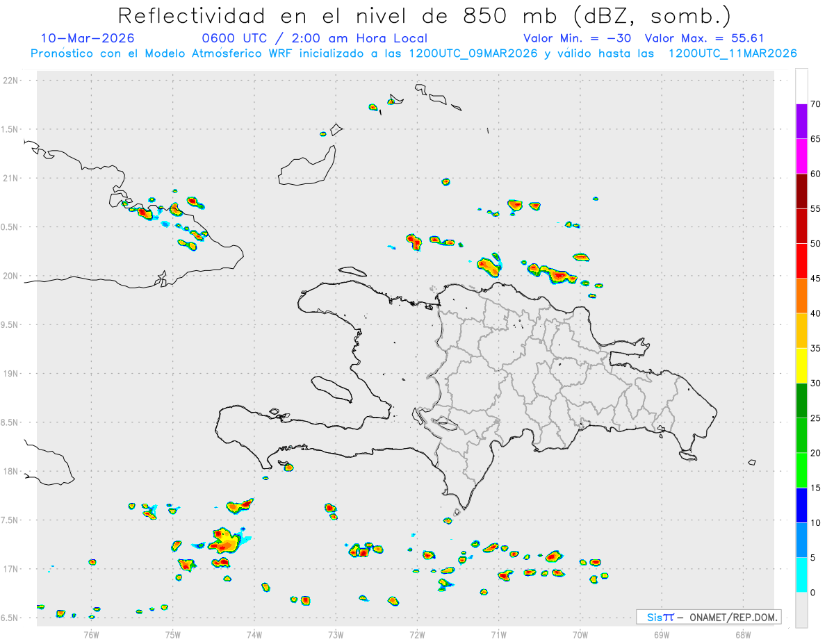Click the dark blue 10–15 dBZ colorbar segment

point(801,505)
